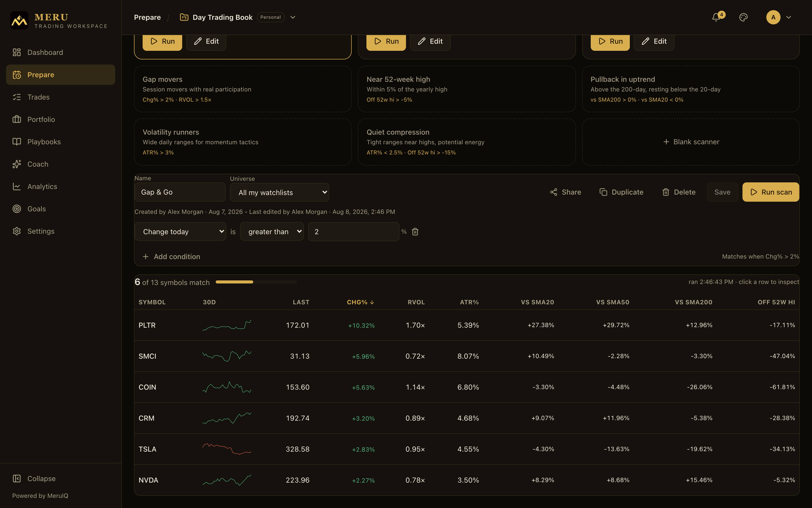Open the Change today metric dropdown
Image resolution: width=812 pixels, height=508 pixels.
(180, 231)
